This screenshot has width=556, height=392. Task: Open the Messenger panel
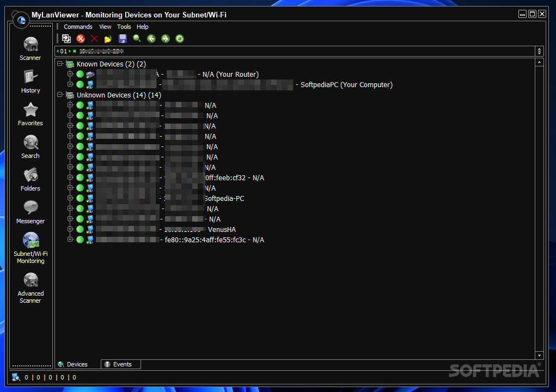(x=30, y=212)
